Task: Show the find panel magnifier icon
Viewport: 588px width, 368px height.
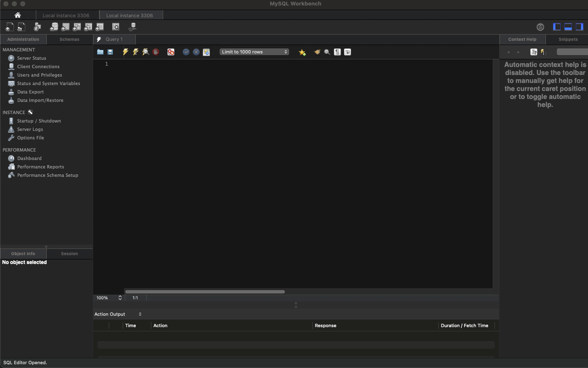Action: [x=327, y=52]
